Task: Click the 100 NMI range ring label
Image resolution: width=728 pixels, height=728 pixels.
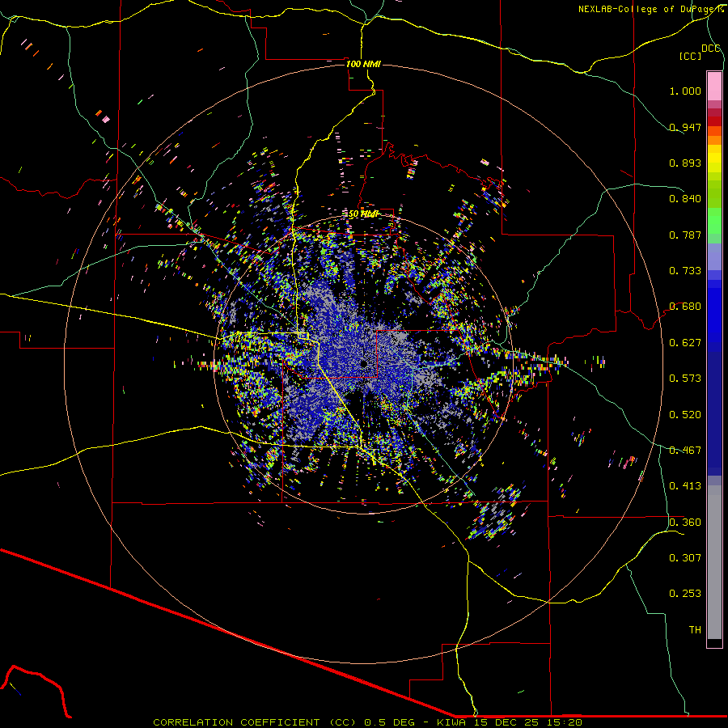Action: [363, 64]
